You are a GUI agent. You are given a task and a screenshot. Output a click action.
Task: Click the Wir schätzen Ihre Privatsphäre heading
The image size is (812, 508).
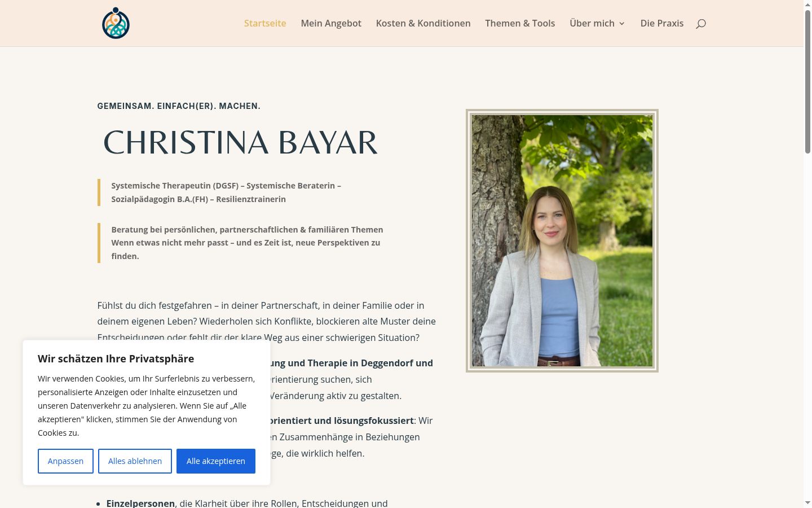116,358
